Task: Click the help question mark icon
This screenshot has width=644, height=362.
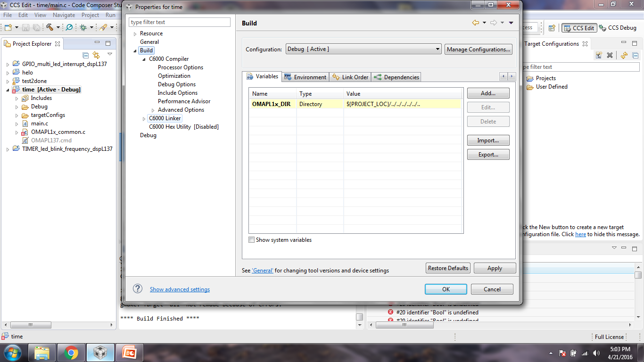Action: tap(138, 289)
